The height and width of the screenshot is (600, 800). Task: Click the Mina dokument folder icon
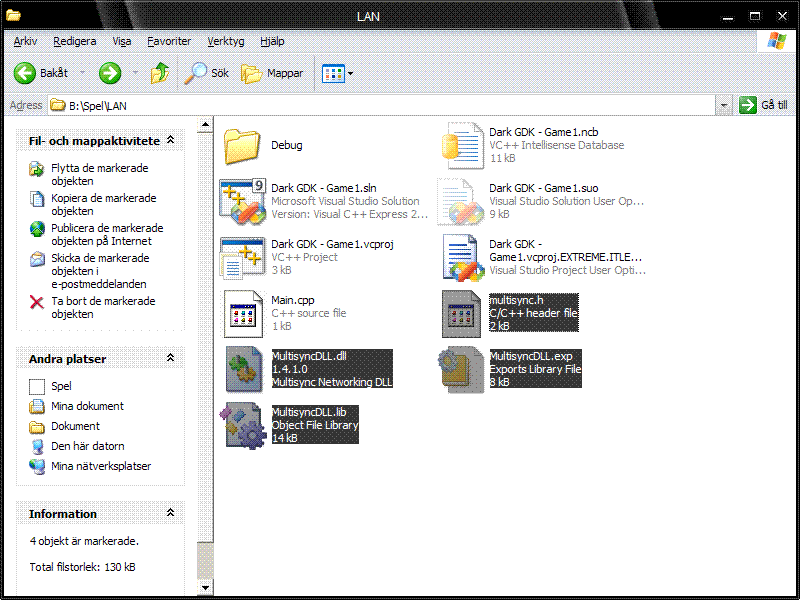[x=37, y=407]
